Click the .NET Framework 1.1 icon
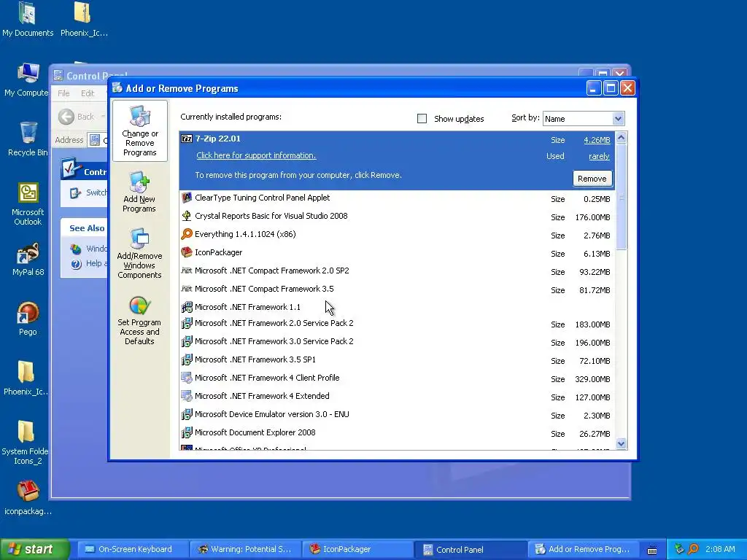Image resolution: width=747 pixels, height=560 pixels. click(187, 307)
